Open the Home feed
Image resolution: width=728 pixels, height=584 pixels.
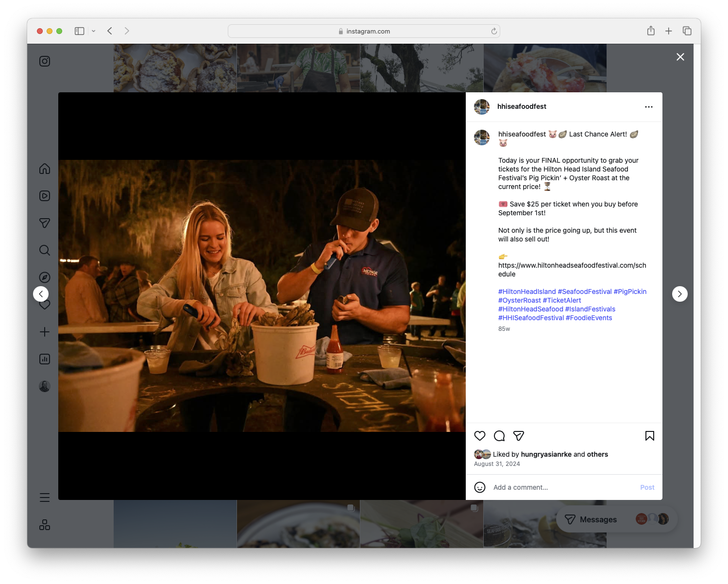pyautogui.click(x=44, y=169)
